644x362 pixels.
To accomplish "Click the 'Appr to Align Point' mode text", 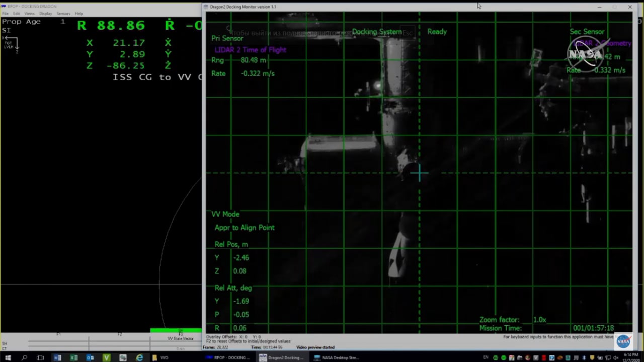I will click(245, 228).
